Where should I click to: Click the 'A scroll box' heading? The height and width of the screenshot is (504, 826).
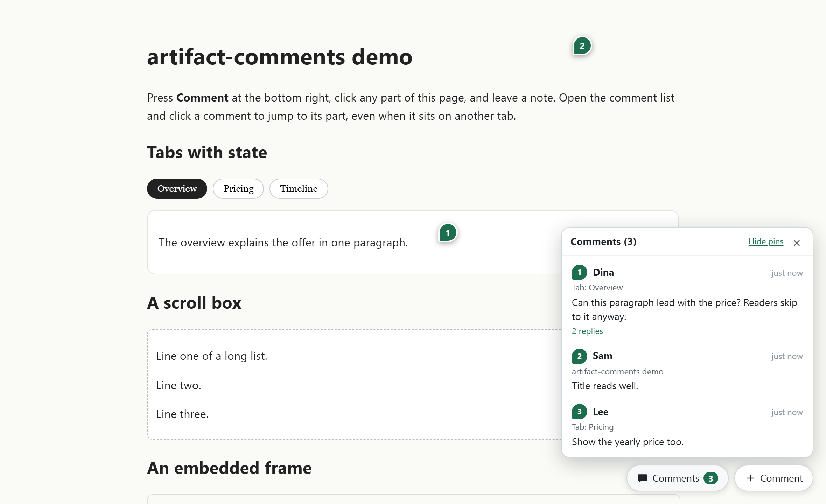[x=194, y=303]
